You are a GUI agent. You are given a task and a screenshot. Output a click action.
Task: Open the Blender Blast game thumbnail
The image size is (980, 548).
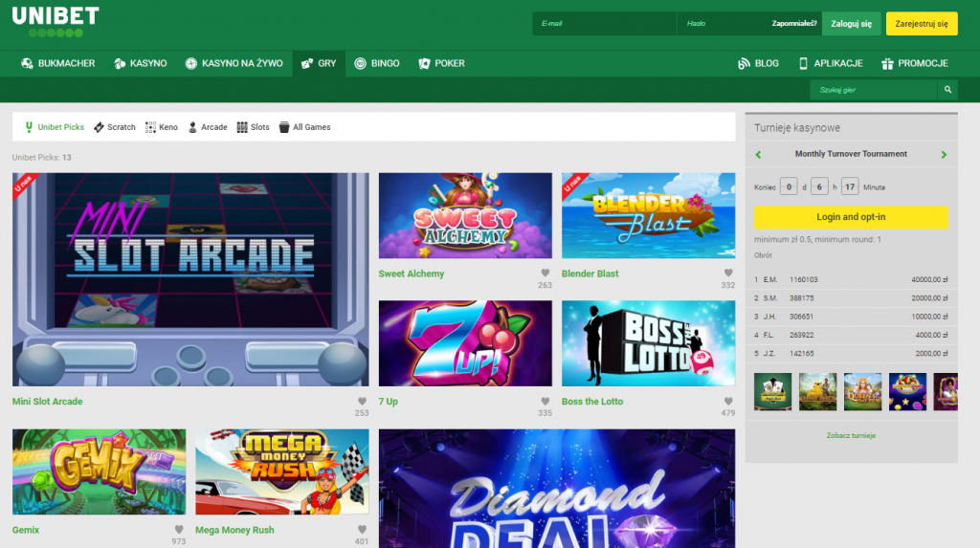pos(648,215)
